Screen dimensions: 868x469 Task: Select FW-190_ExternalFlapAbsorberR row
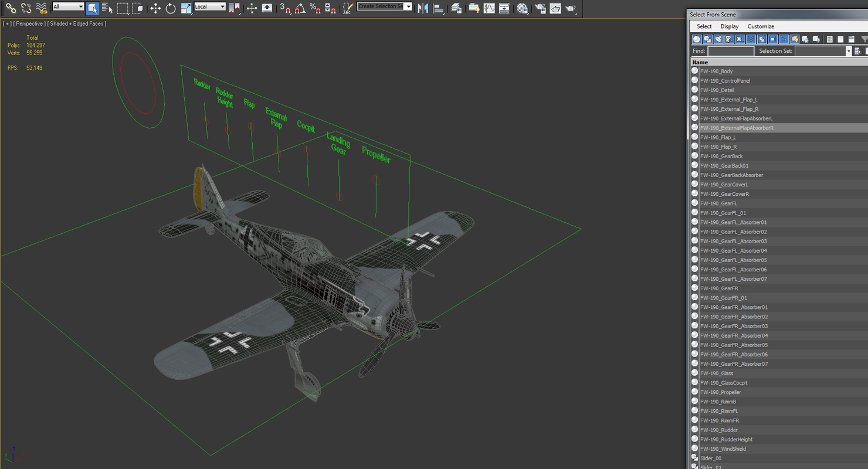pos(779,128)
